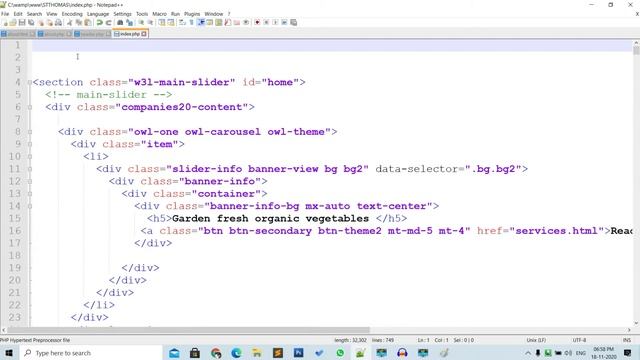Image resolution: width=640 pixels, height=360 pixels.
Task: Toggle word wrap in toolbar
Action: 182,22
